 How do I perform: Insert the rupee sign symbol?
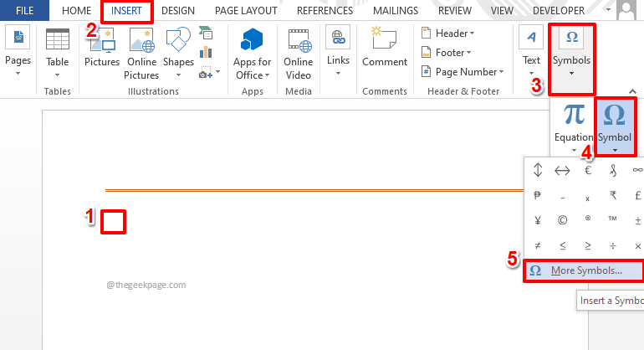tap(613, 195)
